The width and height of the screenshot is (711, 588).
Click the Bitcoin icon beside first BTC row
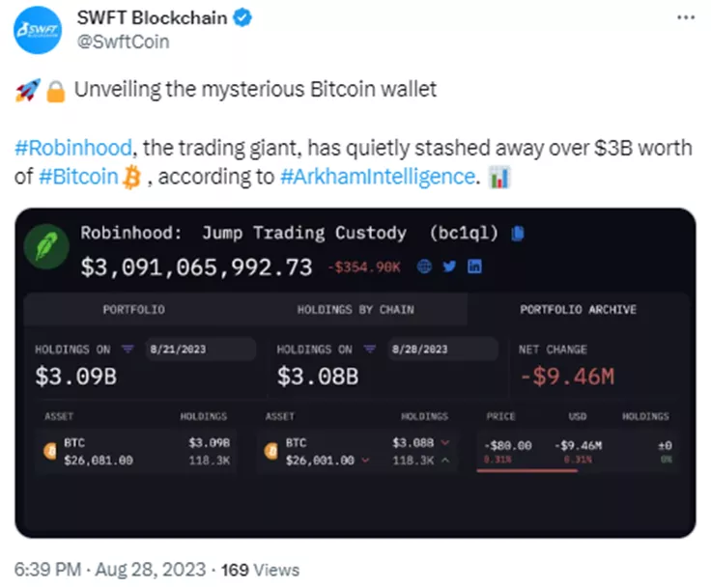pos(49,451)
